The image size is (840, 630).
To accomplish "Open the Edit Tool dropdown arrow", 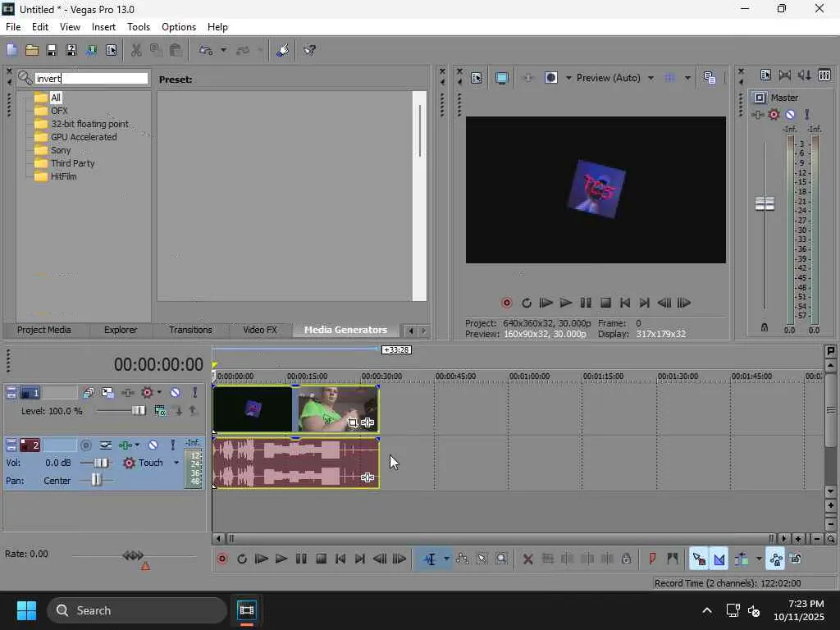I will (x=446, y=559).
